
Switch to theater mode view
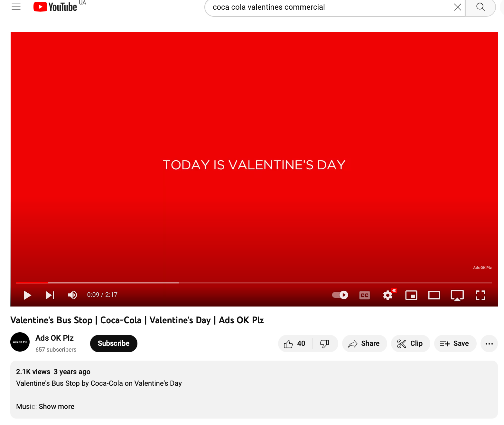click(x=434, y=295)
